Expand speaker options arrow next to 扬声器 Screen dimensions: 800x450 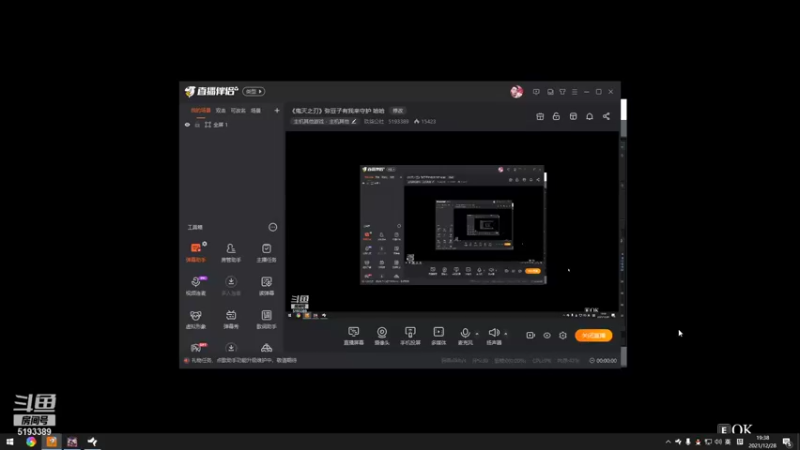pos(506,334)
